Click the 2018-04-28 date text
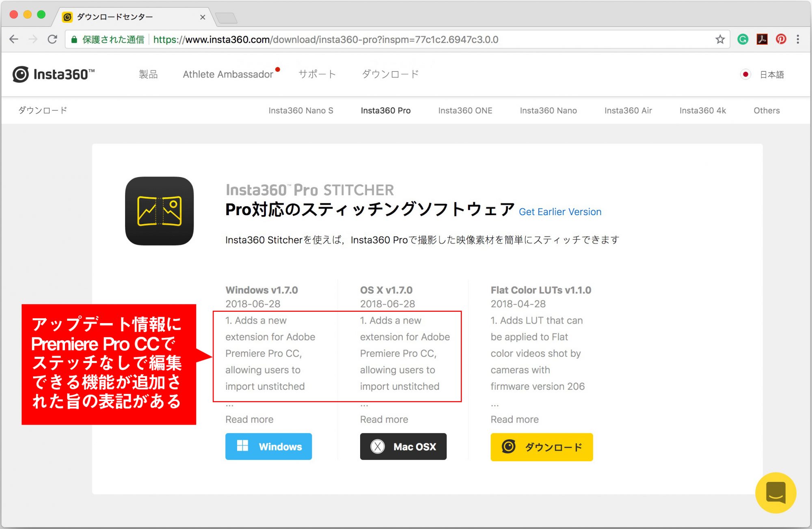Viewport: 812px width, 529px height. point(518,304)
